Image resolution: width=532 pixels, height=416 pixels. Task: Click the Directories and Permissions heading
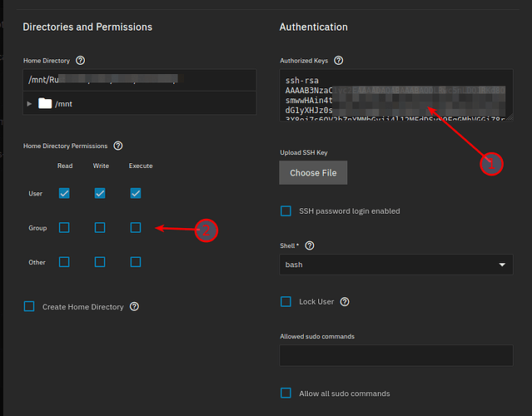pyautogui.click(x=87, y=27)
